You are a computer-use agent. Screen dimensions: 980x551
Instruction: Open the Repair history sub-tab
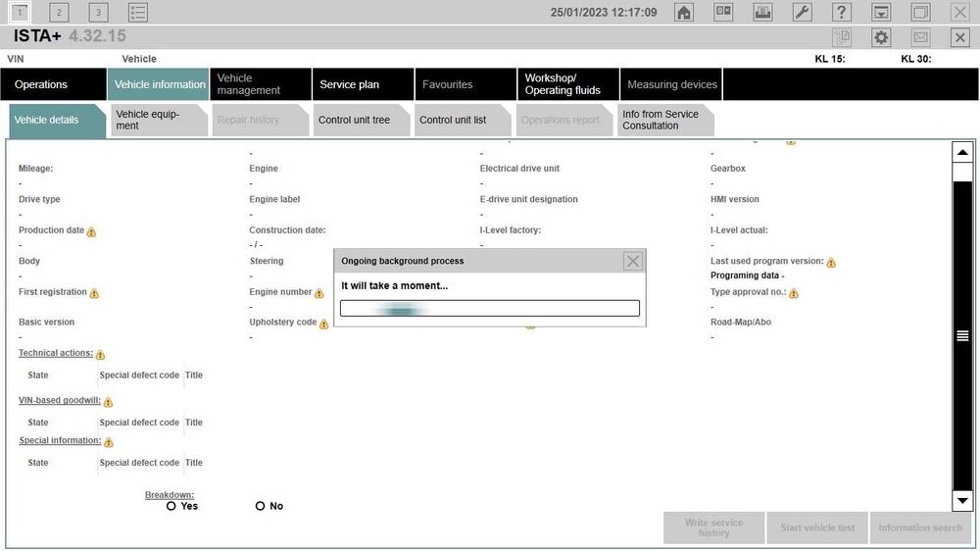[260, 120]
